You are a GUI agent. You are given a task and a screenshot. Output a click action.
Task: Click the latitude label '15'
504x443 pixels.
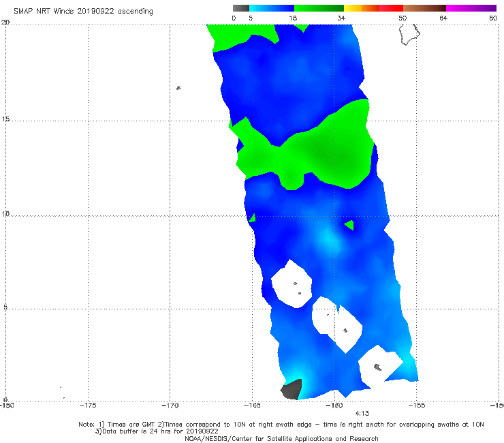click(5, 119)
